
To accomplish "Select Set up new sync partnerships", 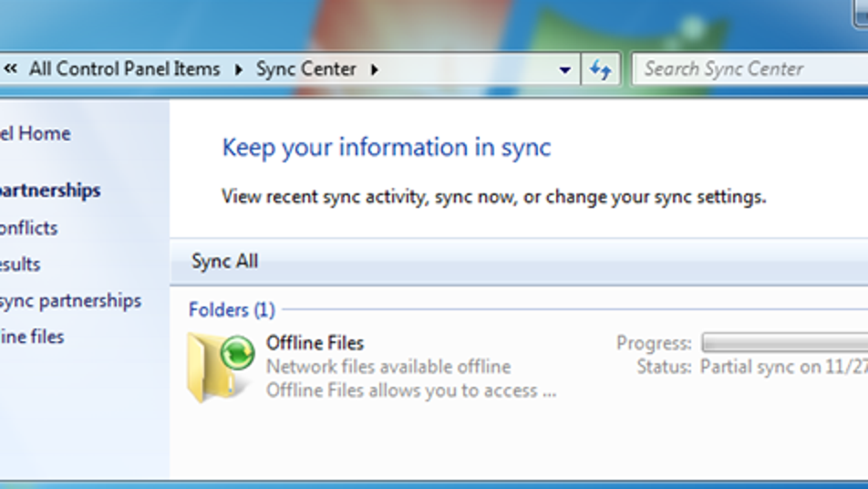I will pos(70,301).
